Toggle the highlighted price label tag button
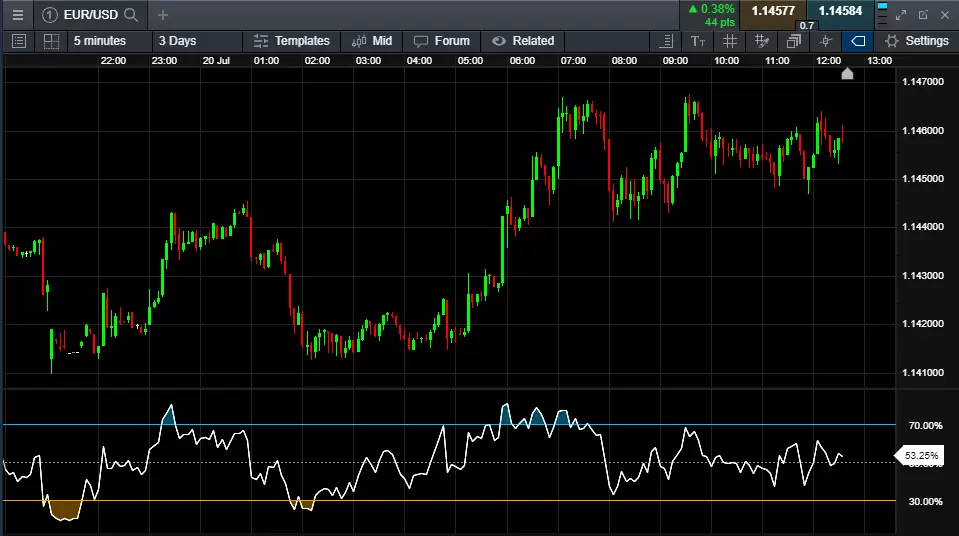959x536 pixels. (x=857, y=41)
